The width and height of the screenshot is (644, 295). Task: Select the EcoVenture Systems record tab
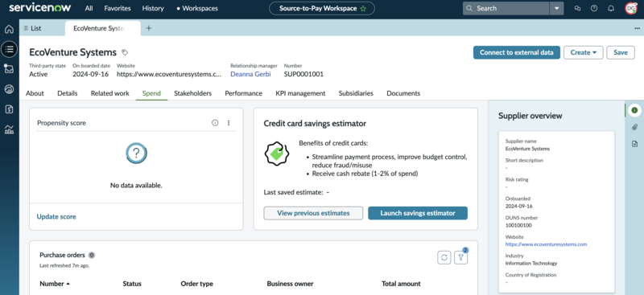(103, 28)
